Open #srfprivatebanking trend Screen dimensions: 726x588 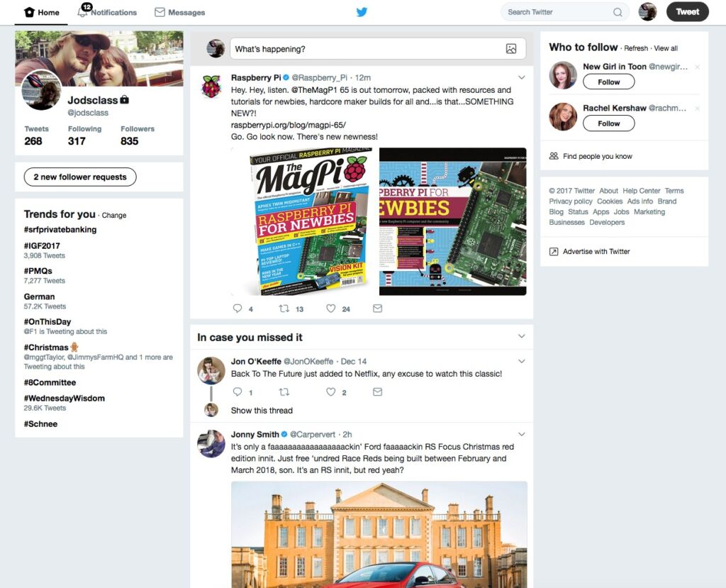[60, 230]
